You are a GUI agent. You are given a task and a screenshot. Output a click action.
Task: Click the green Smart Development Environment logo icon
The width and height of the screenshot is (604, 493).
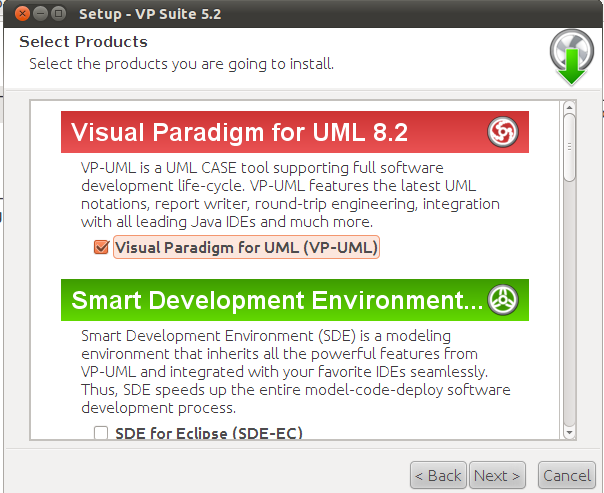point(503,300)
